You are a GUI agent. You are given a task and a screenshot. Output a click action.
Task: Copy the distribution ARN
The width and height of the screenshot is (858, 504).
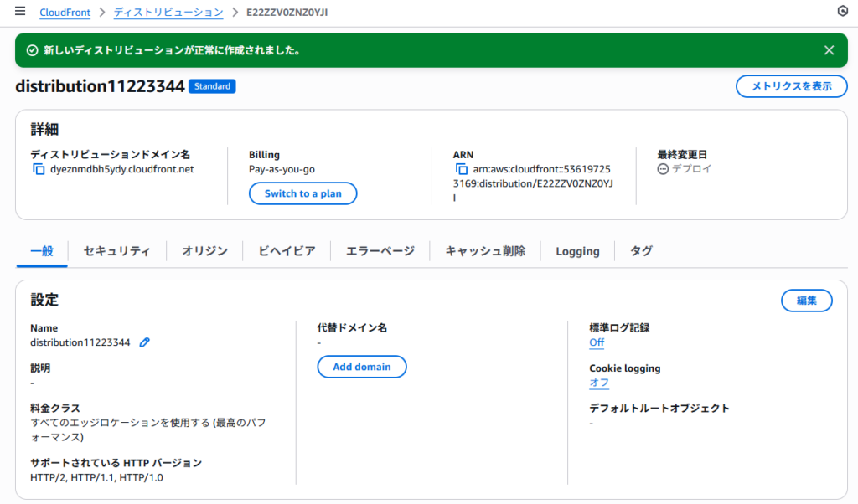[461, 169]
